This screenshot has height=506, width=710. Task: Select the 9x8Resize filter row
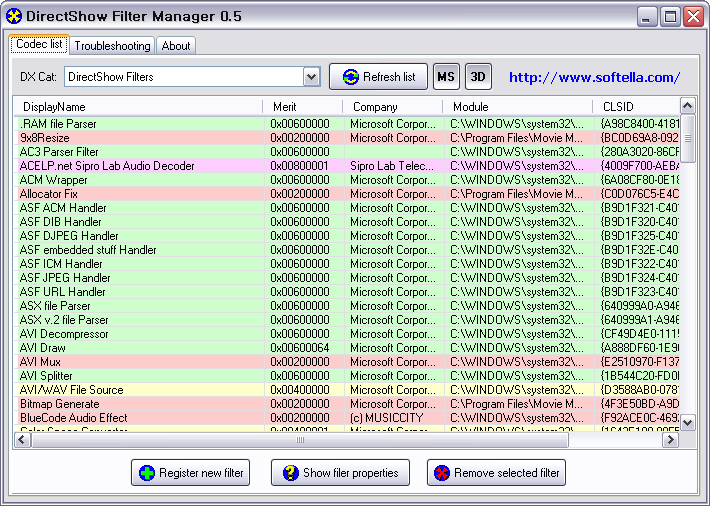coord(347,138)
